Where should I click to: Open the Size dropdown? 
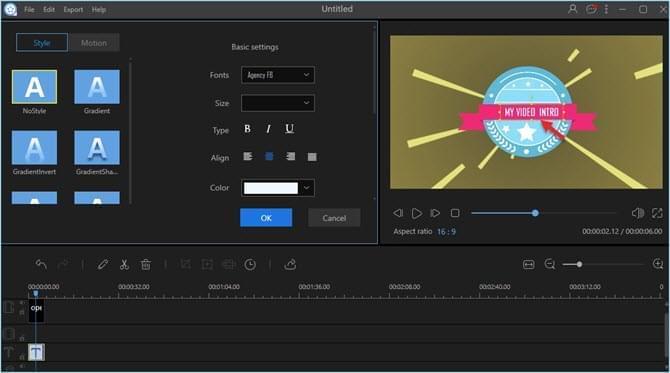point(278,103)
